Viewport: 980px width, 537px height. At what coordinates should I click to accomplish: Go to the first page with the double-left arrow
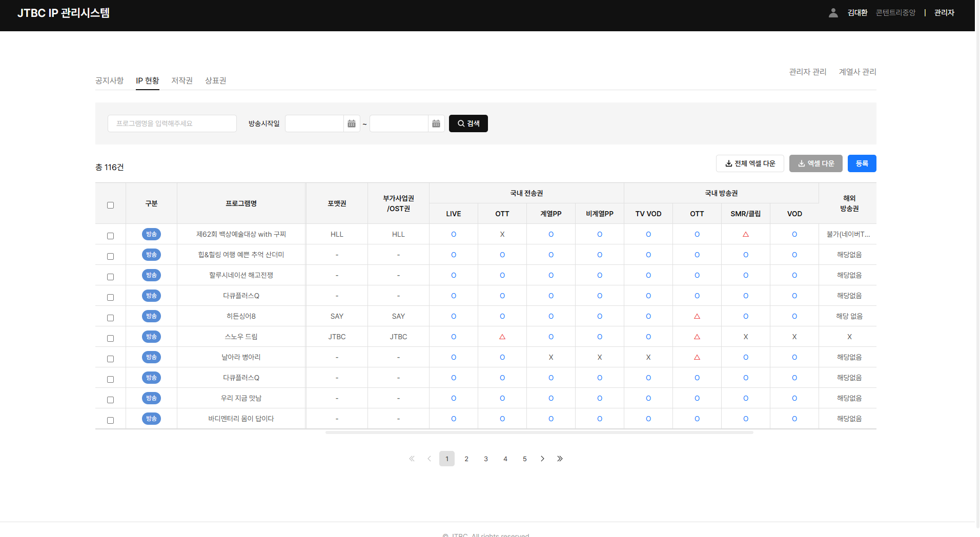pyautogui.click(x=412, y=459)
